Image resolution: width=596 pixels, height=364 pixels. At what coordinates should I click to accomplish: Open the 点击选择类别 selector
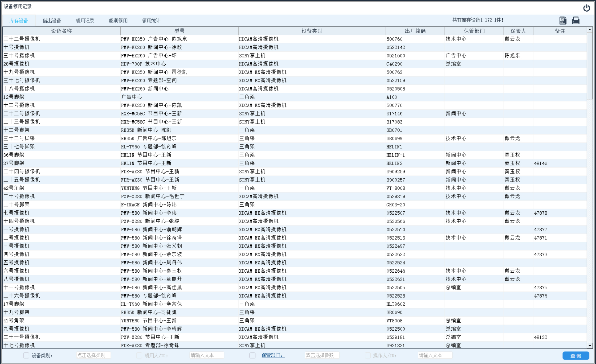point(93,355)
